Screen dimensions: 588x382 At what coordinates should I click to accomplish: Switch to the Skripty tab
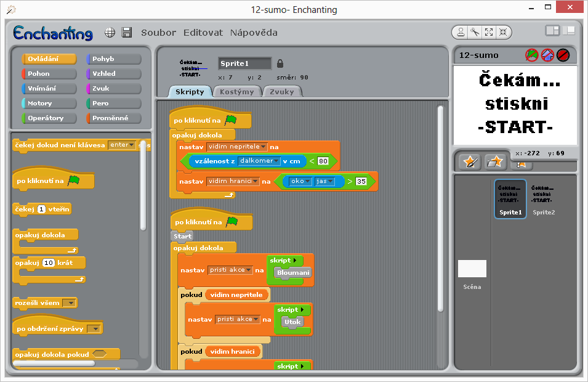tap(190, 92)
